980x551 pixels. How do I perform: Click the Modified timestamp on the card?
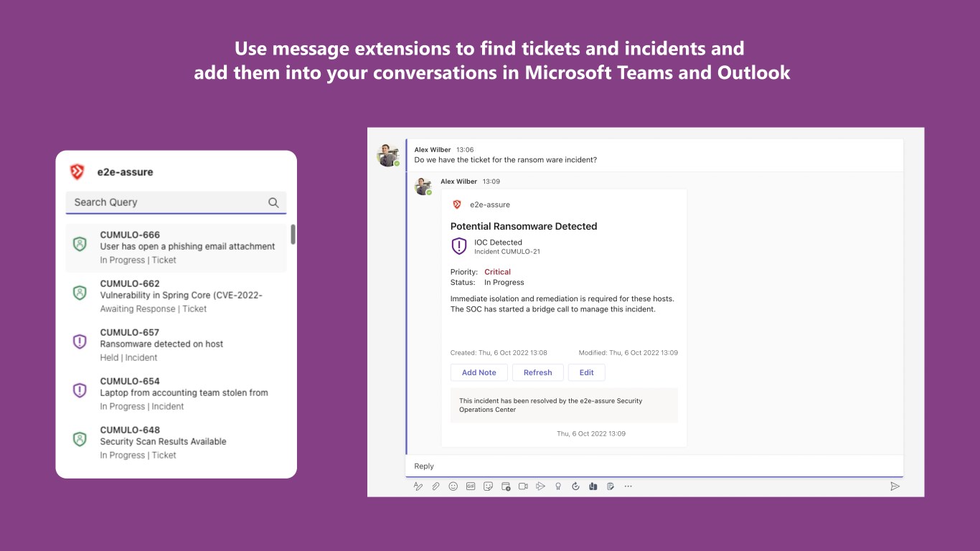tap(628, 353)
